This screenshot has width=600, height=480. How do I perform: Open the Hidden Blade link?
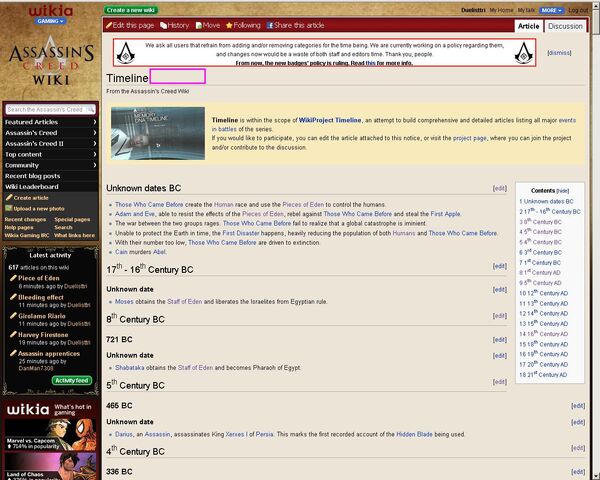tap(414, 434)
